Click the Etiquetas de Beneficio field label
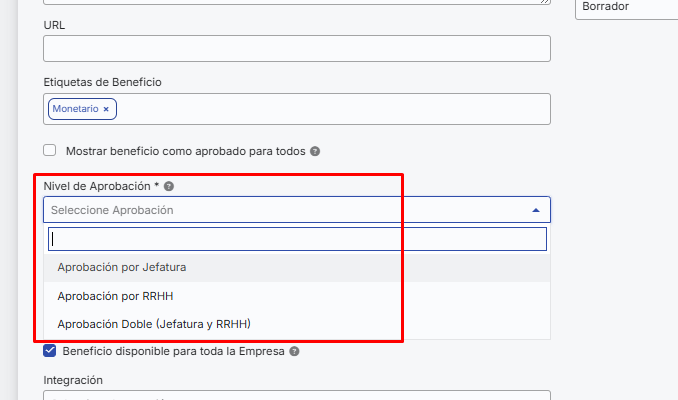 102,82
